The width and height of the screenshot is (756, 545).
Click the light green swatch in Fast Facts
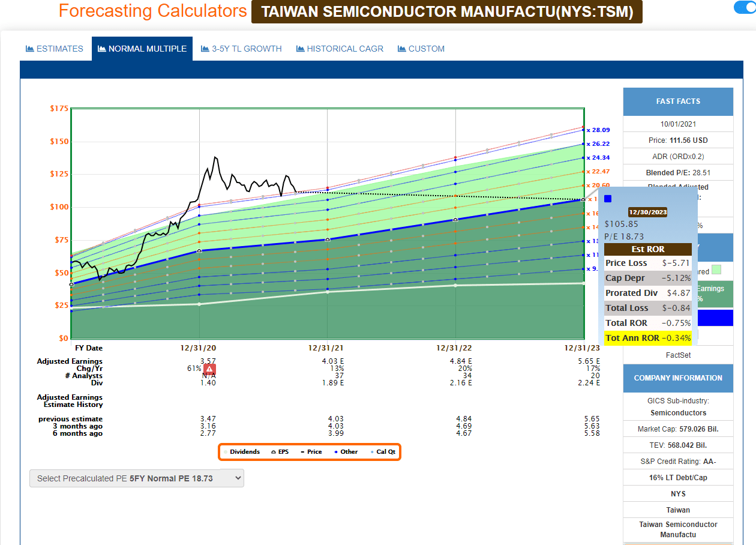coord(716,270)
